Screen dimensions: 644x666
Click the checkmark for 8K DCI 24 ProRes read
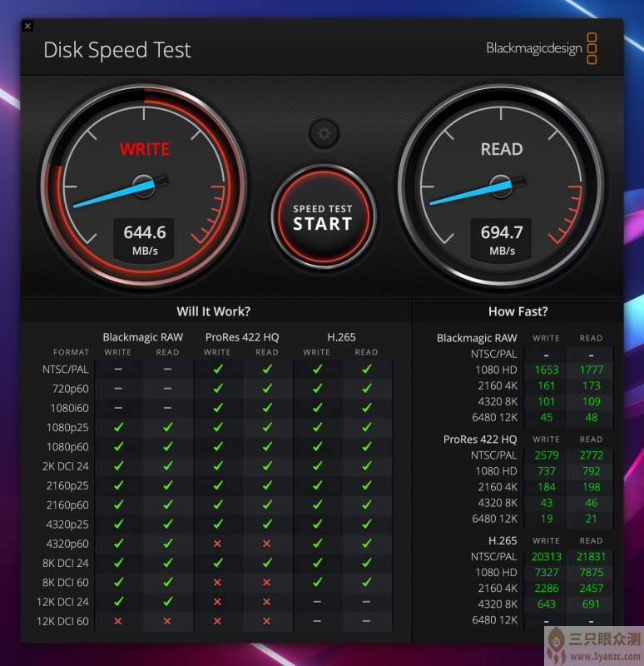point(267,563)
